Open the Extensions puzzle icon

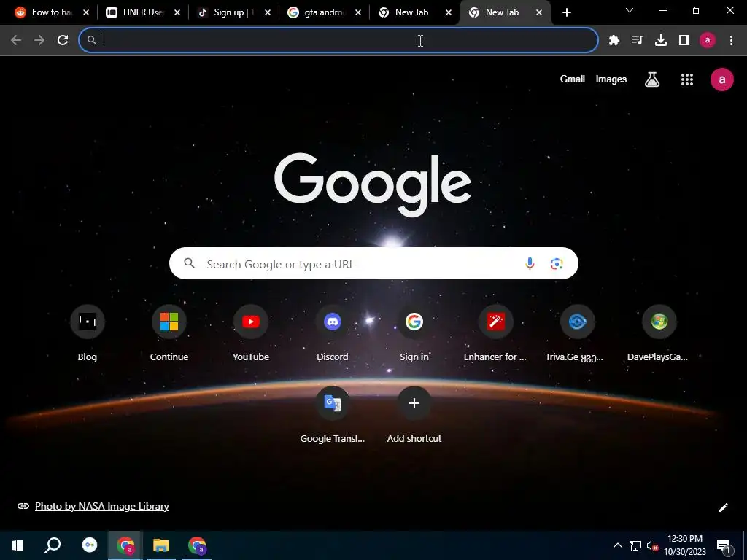(614, 41)
